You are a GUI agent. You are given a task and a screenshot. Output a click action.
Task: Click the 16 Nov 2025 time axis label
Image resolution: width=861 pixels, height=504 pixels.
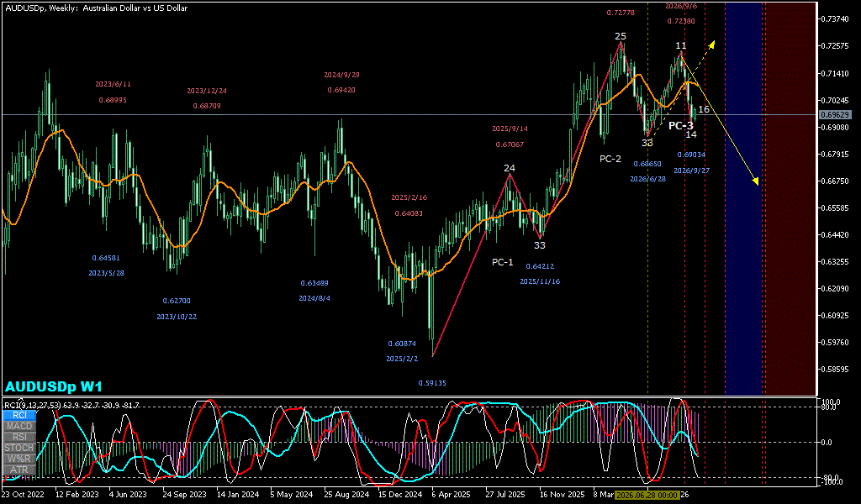562,494
